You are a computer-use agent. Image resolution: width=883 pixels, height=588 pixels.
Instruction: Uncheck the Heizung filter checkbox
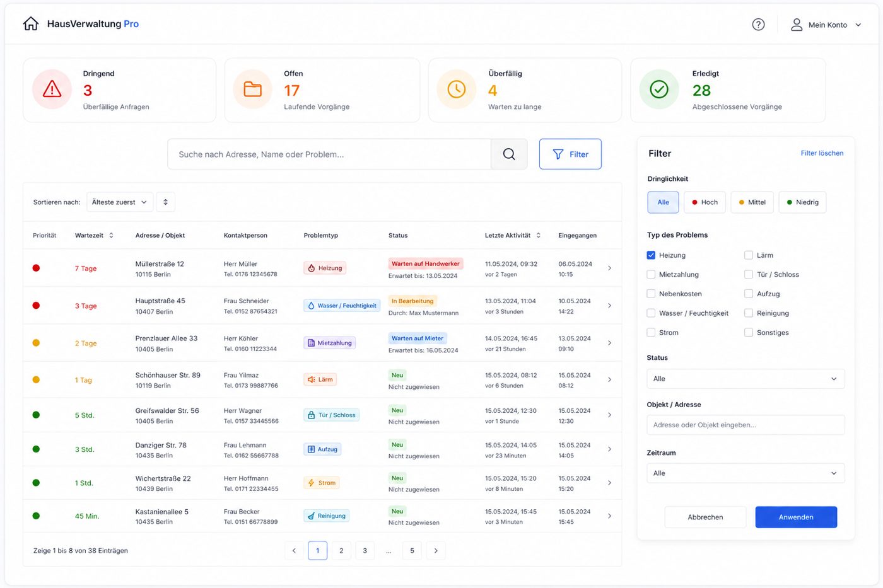click(x=651, y=255)
